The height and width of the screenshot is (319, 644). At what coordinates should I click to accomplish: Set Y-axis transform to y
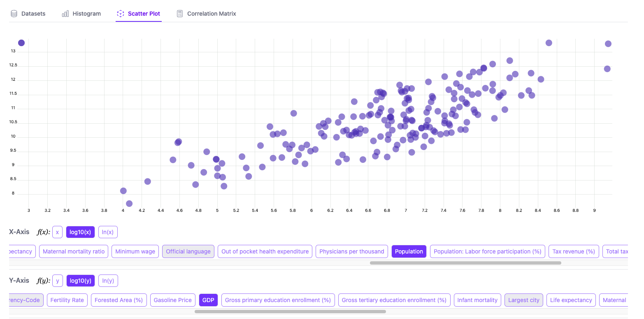point(58,281)
